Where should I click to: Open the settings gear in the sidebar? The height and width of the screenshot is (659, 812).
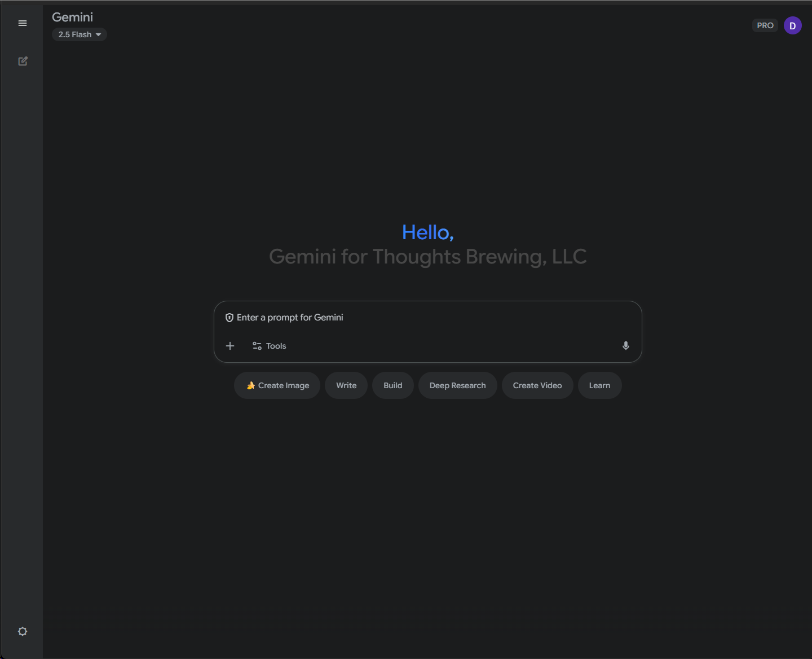pyautogui.click(x=23, y=631)
